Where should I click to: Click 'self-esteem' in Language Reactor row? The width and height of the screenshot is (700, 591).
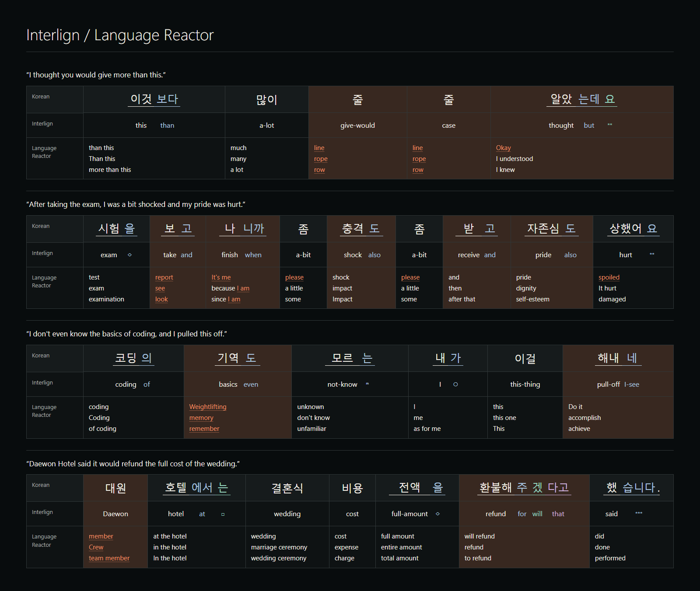click(x=533, y=299)
